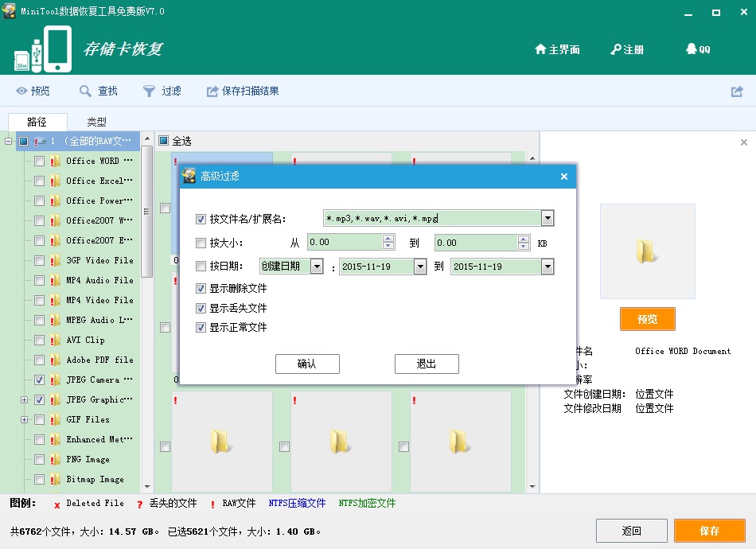Click the file extension text field
Image resolution: width=756 pixels, height=549 pixels.
432,218
